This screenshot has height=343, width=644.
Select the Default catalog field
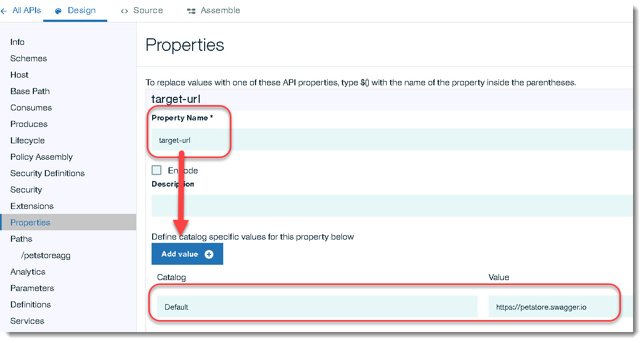coord(317,307)
